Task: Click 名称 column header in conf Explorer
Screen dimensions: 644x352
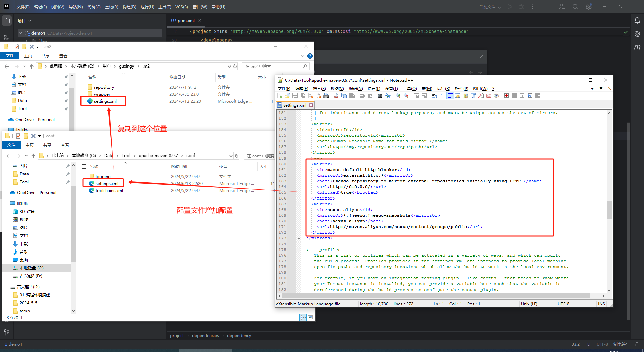Action: pyautogui.click(x=94, y=167)
